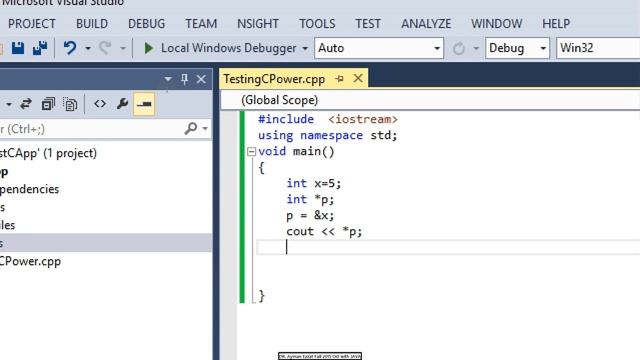Select the solution '(1 project)' node

tap(48, 153)
